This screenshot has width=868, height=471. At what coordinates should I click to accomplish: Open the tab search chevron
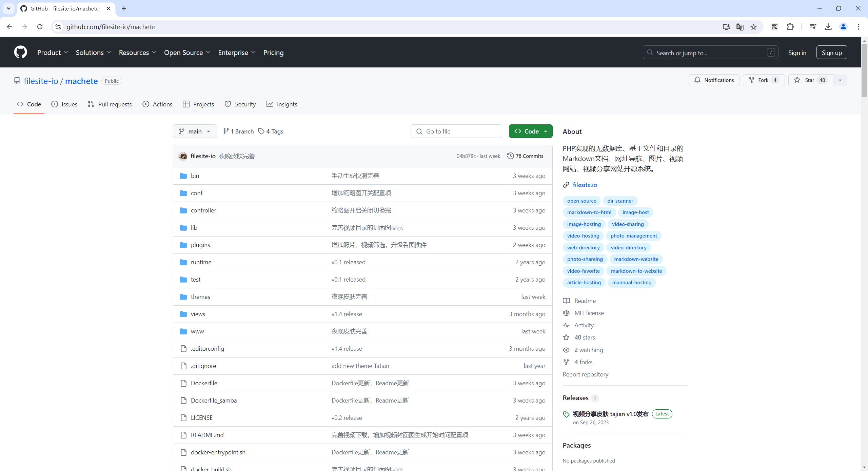coord(8,8)
